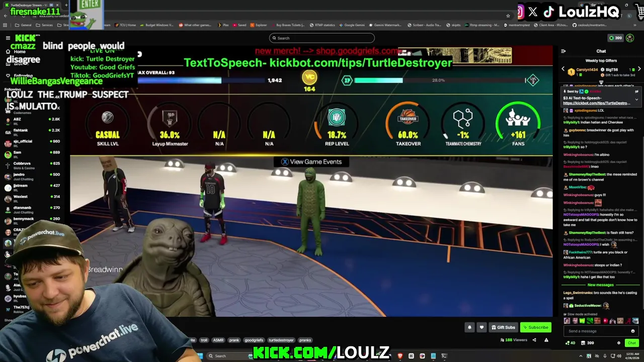Open fishtank channel in sidebar
The image size is (644, 362).
click(33, 132)
